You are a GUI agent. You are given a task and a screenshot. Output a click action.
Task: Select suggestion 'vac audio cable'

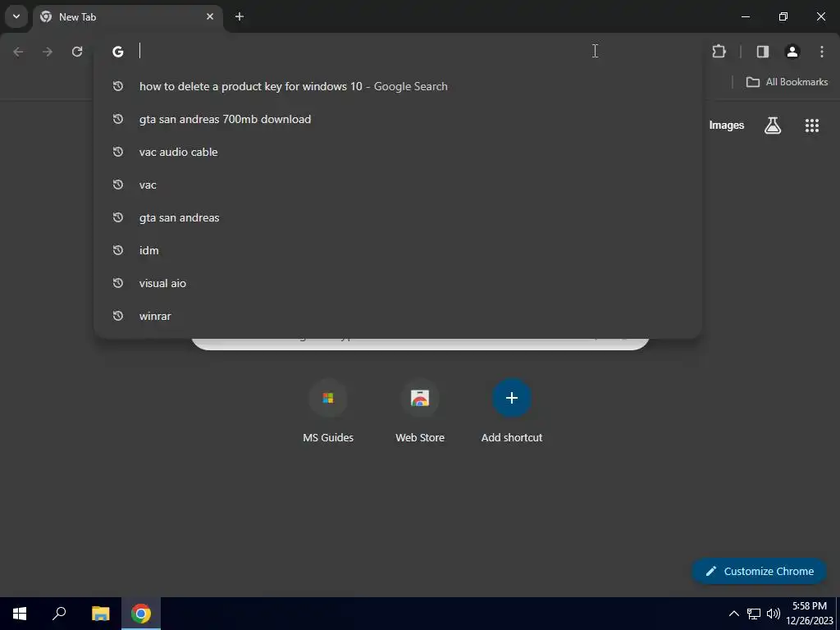coord(398,152)
